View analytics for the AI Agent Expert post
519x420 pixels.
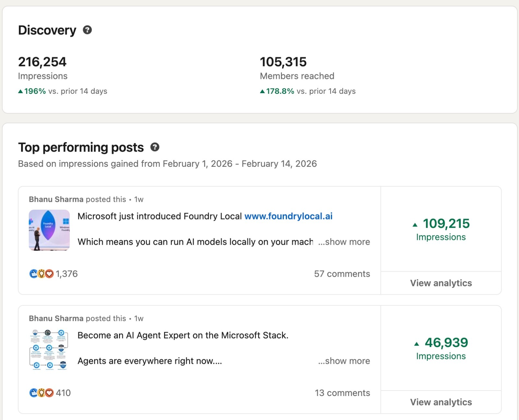[441, 402]
